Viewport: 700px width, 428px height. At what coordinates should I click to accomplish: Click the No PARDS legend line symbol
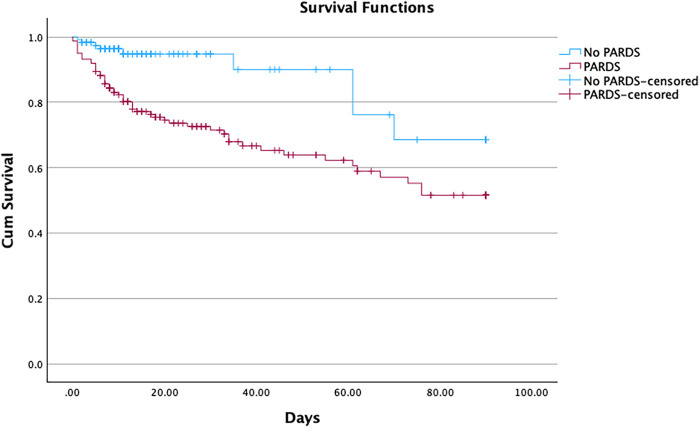[570, 52]
